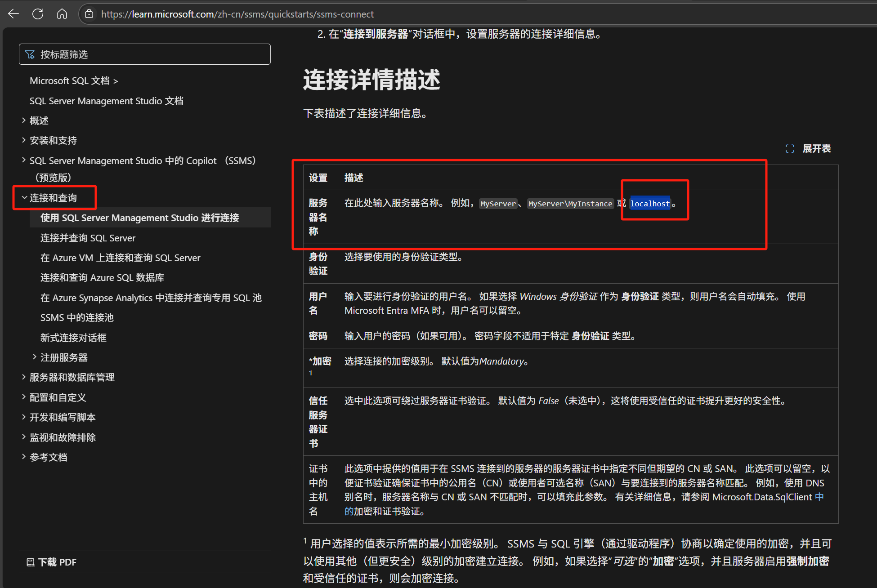Expand the 概述 tree node
The image size is (877, 588).
click(24, 120)
